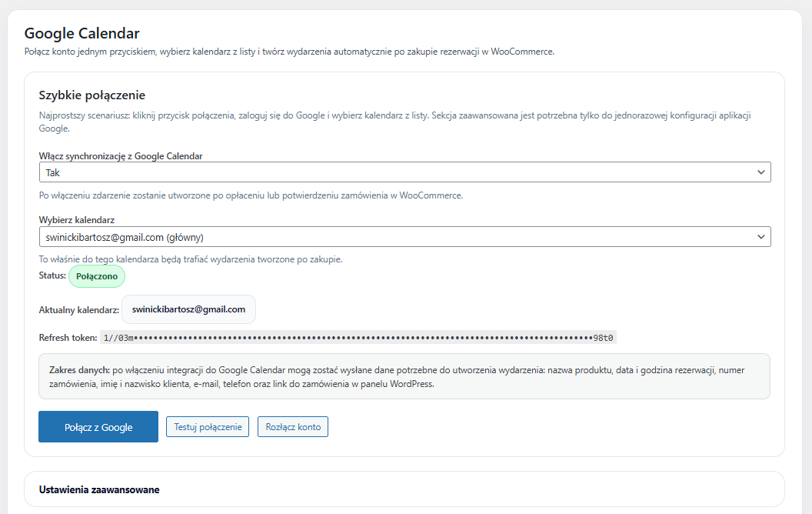The image size is (812, 514).
Task: Open the Google Calendar sync enable dropdown
Action: [405, 172]
